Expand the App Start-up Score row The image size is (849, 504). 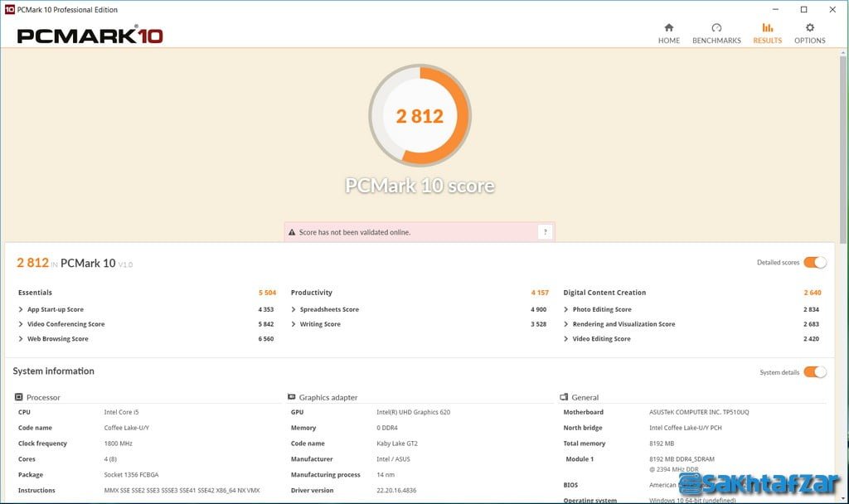coord(21,309)
